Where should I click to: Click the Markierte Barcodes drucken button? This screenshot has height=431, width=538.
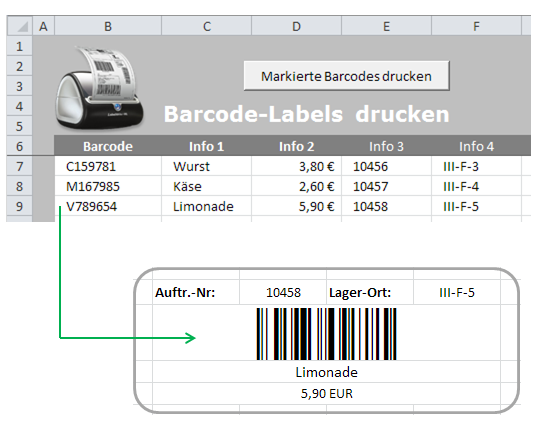click(x=347, y=76)
